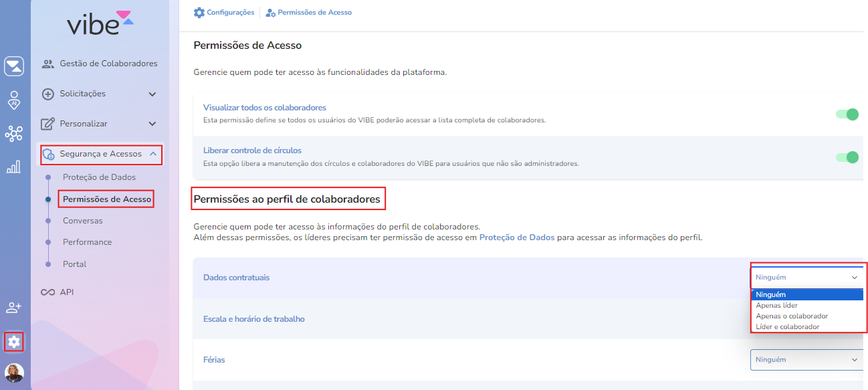Collapse the Segurança e Acessos chevron
This screenshot has height=390, width=868.
click(153, 154)
